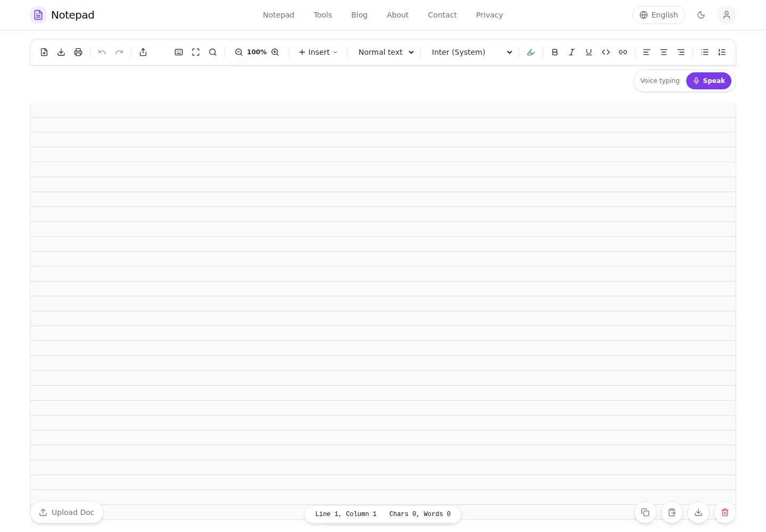Go to the Notepad nav item

click(278, 15)
